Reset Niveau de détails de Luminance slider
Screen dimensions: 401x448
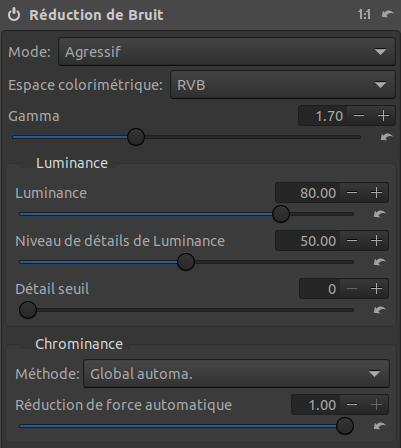[x=380, y=262]
